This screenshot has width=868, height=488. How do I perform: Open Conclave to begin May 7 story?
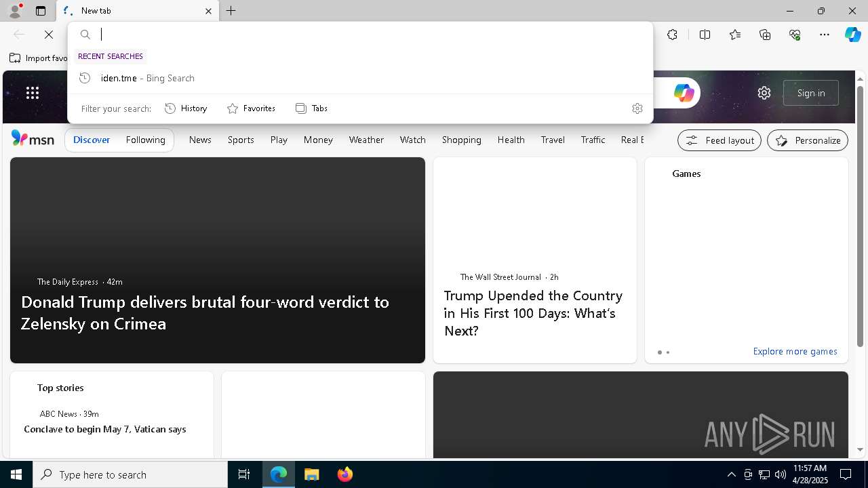coord(105,429)
